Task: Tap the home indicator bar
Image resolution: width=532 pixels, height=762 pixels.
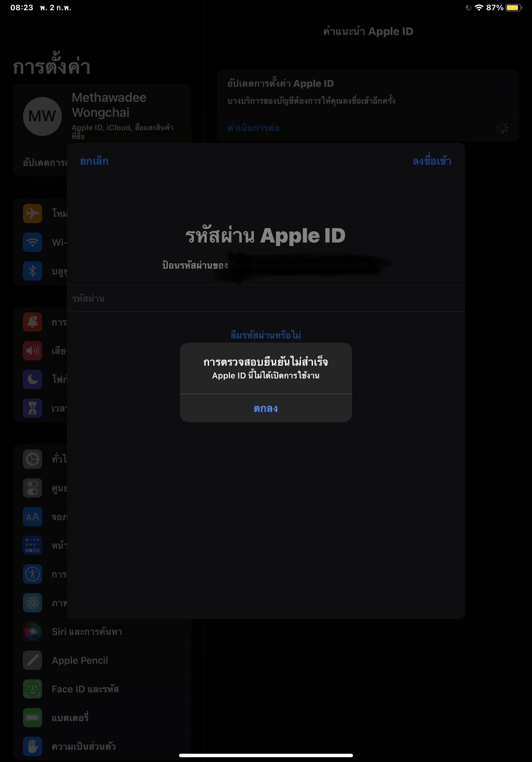Action: click(266, 755)
